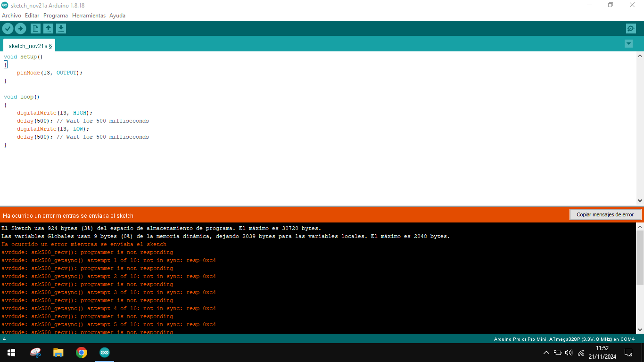644x362 pixels.
Task: Click the 'void loop()' code line
Action: (x=22, y=97)
